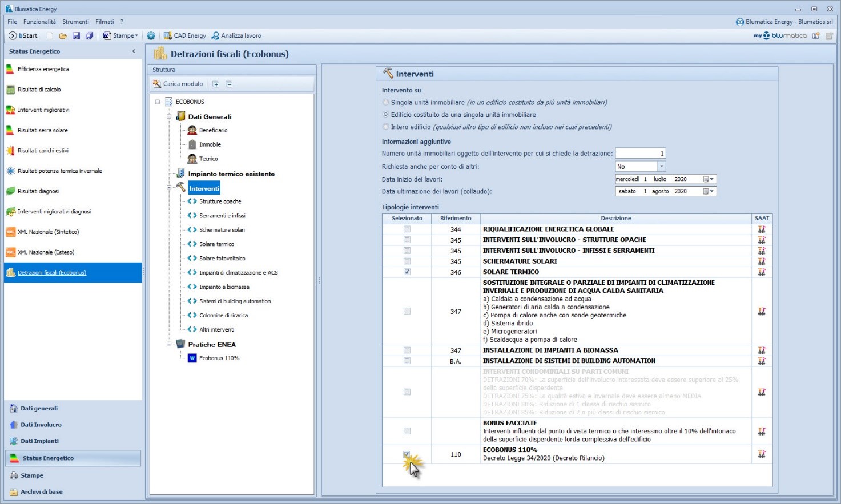This screenshot has height=504, width=841.
Task: Open the Richiesta anche per conto dropdown
Action: (x=662, y=167)
